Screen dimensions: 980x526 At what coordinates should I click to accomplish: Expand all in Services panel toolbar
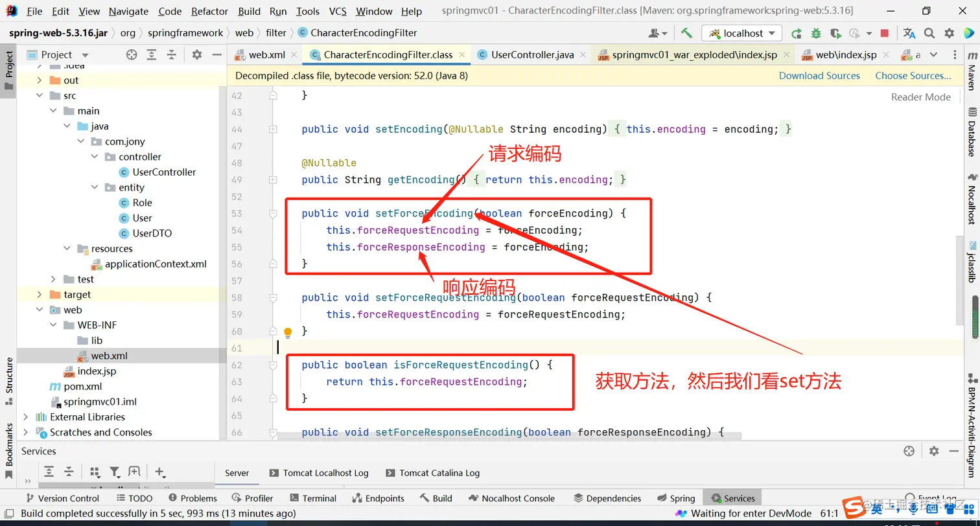pos(49,472)
